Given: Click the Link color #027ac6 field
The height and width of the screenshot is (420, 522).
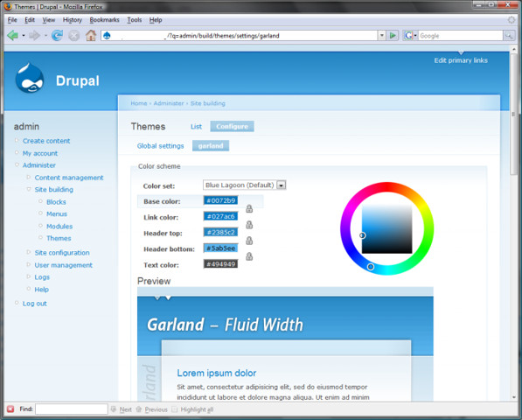Looking at the screenshot, I should coord(220,216).
